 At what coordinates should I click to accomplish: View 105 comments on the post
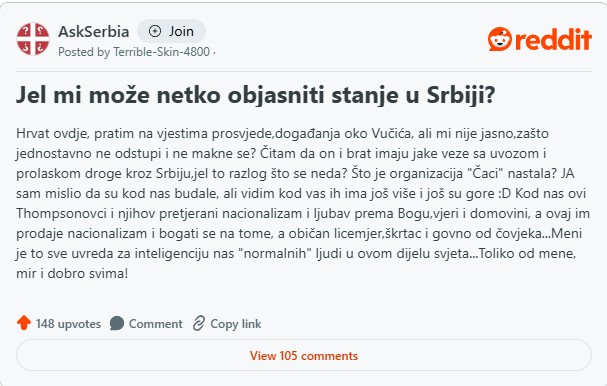point(304,355)
